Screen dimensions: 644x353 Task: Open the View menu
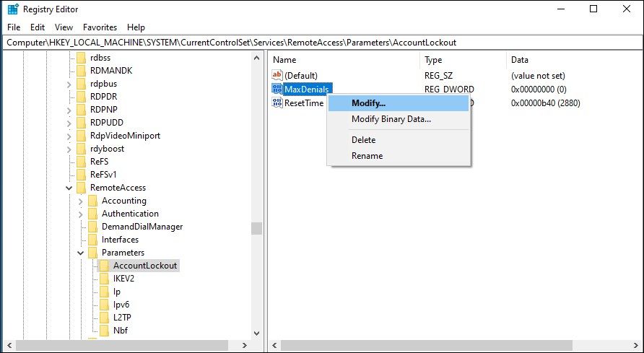(x=64, y=27)
